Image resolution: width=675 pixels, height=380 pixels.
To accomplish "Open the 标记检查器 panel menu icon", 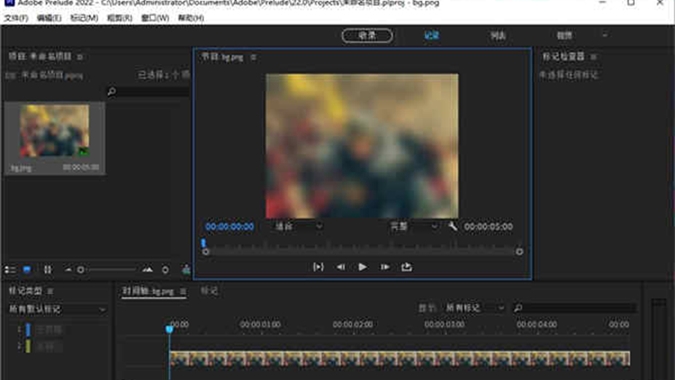I will pyautogui.click(x=593, y=57).
